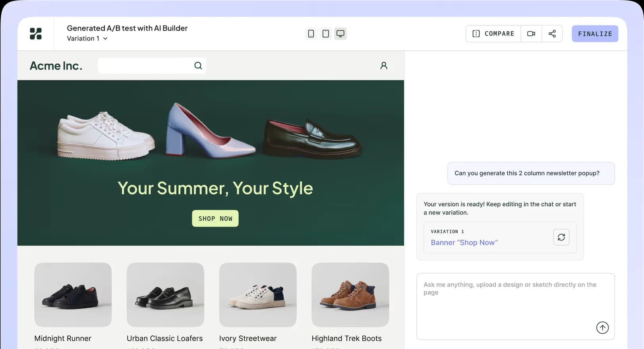Click the Finalize button

[595, 34]
